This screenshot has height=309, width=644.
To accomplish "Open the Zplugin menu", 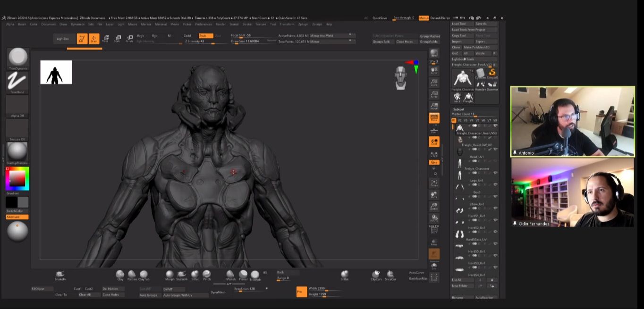I will point(303,24).
